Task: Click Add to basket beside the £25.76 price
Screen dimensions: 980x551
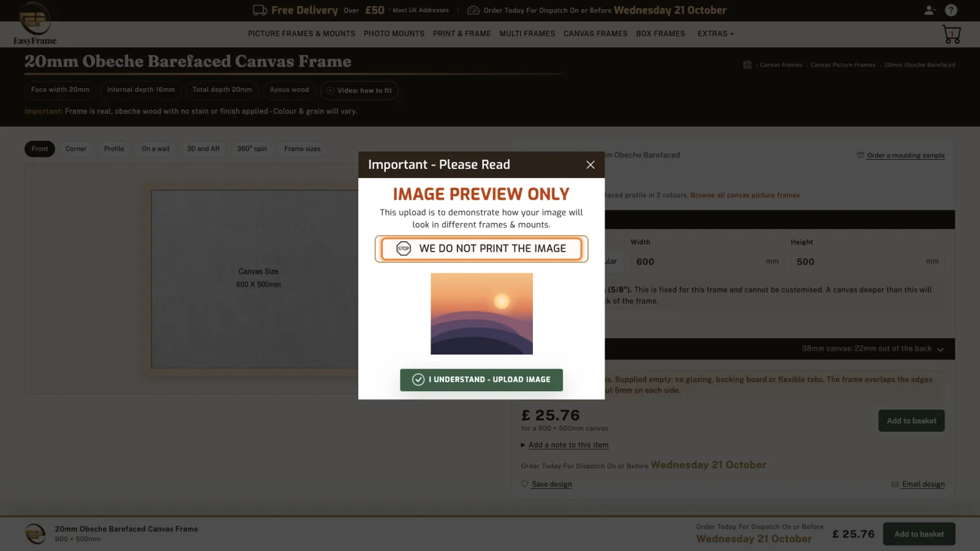Action: coord(911,421)
